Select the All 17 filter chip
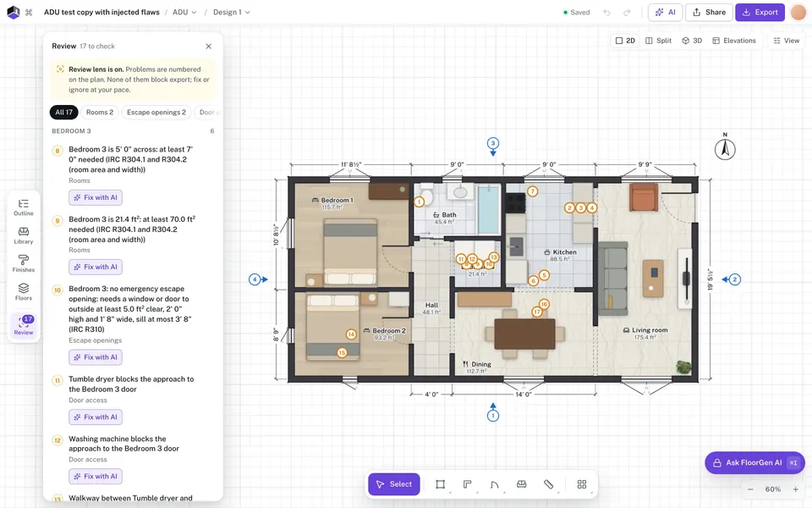Screen dimensions: 812x508 (63, 112)
